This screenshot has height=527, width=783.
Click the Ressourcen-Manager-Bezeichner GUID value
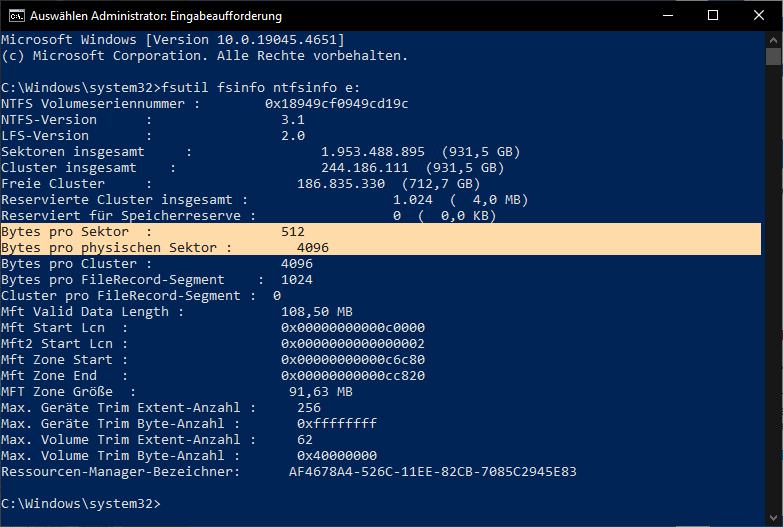point(433,471)
